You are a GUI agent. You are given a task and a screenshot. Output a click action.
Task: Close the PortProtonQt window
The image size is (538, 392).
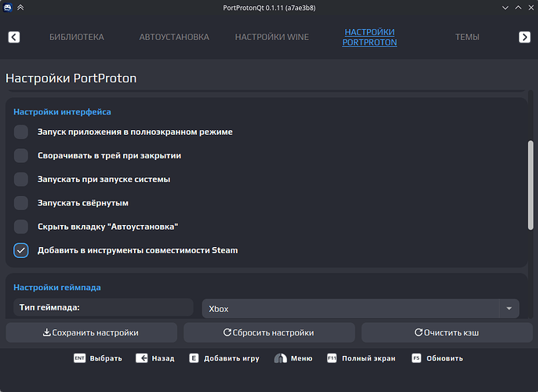pos(531,8)
